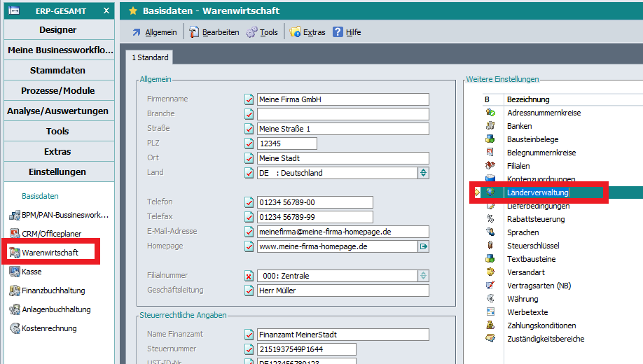Switch to the 1 Standard tab

pos(150,57)
